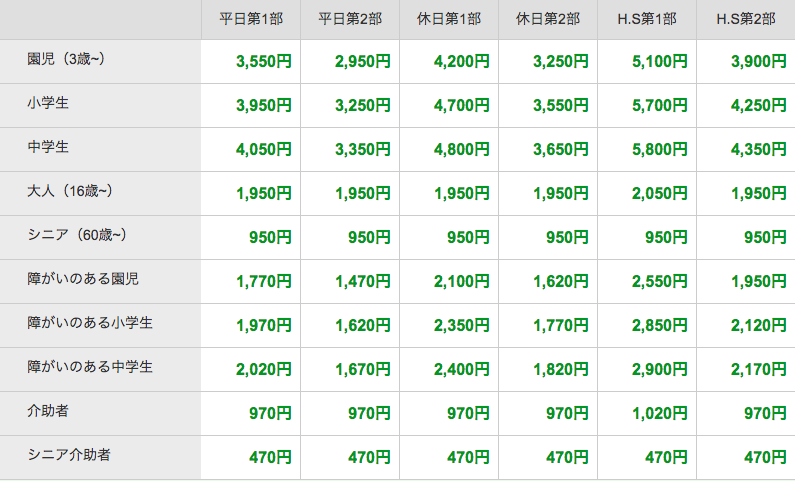The image size is (795, 481).
Task: Select the シニア介助者 row label
Action: (69, 455)
